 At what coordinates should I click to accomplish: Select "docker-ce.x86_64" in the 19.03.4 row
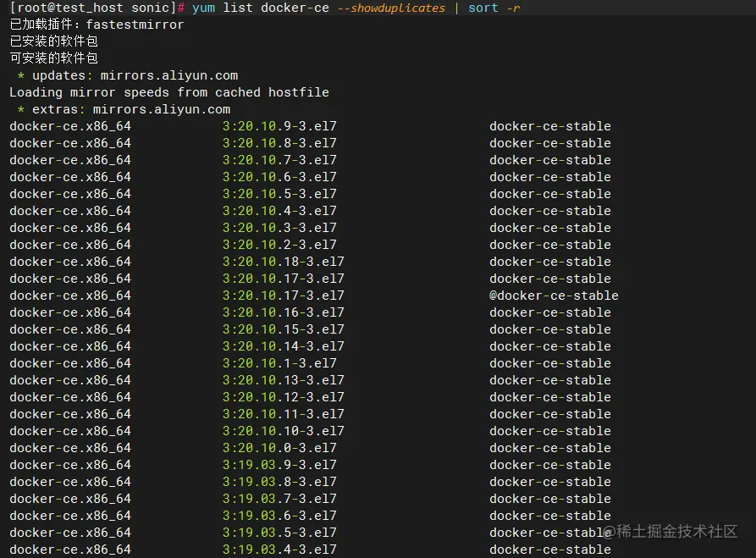click(70, 550)
